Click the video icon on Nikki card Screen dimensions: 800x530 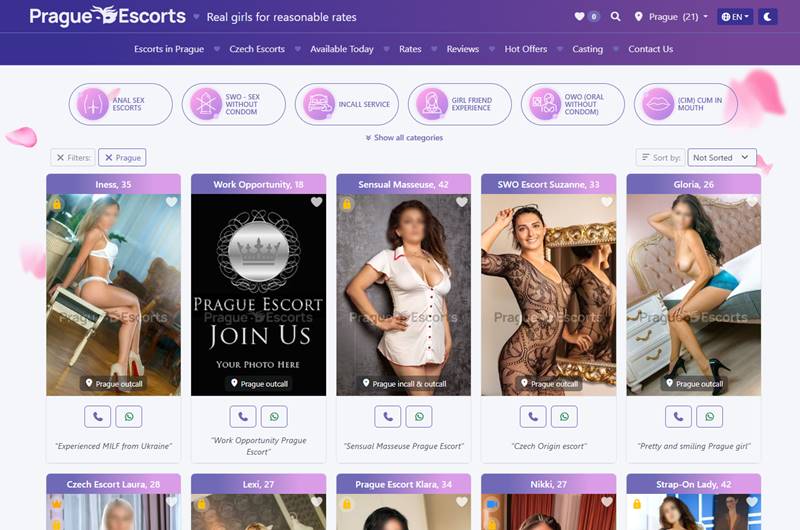coord(492,504)
